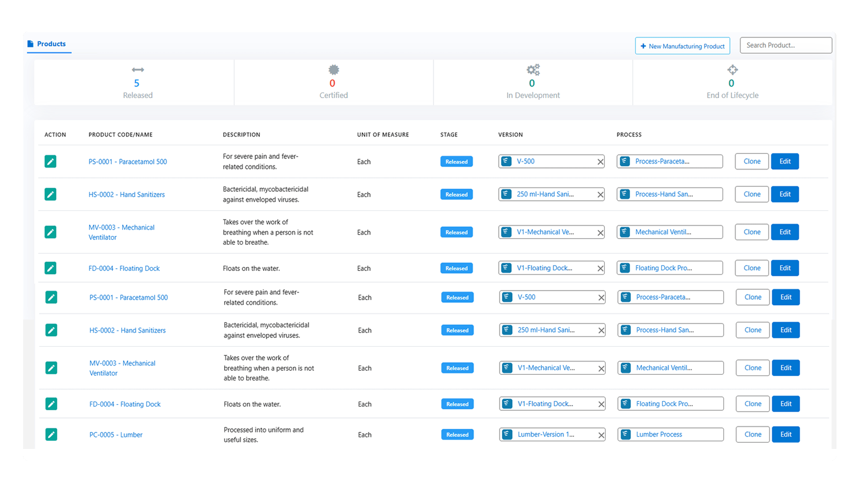852x504 pixels.
Task: Clear the Lumber-Version field with its X icon
Action: point(601,435)
